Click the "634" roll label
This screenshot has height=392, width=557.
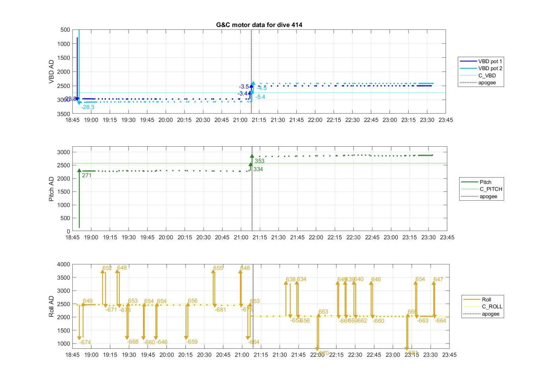[302, 279]
